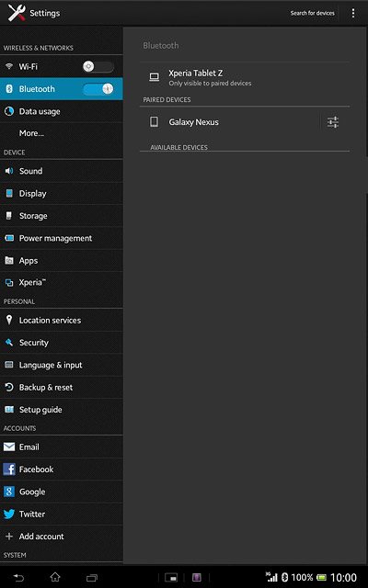Tap Xperia Tablet Z visibility entry

[x=245, y=77]
